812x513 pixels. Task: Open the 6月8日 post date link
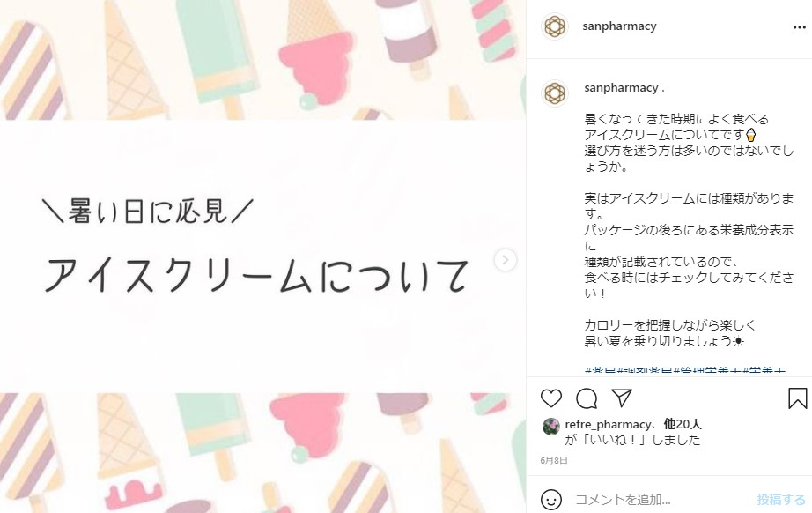click(x=554, y=460)
